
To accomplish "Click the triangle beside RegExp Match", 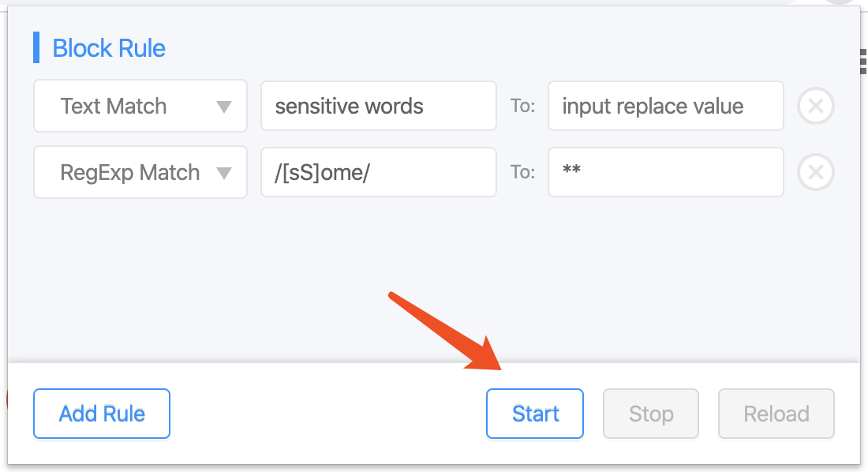I will (x=223, y=174).
